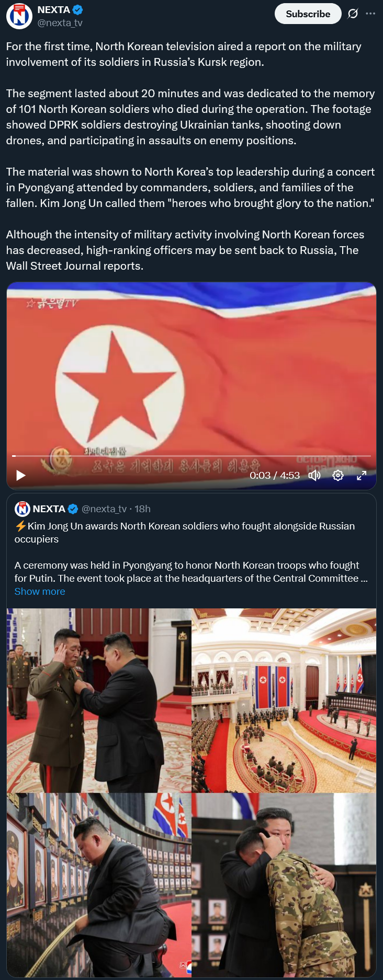Open photo of Kim kneeling at portrait wall
The width and height of the screenshot is (383, 980).
click(99, 884)
